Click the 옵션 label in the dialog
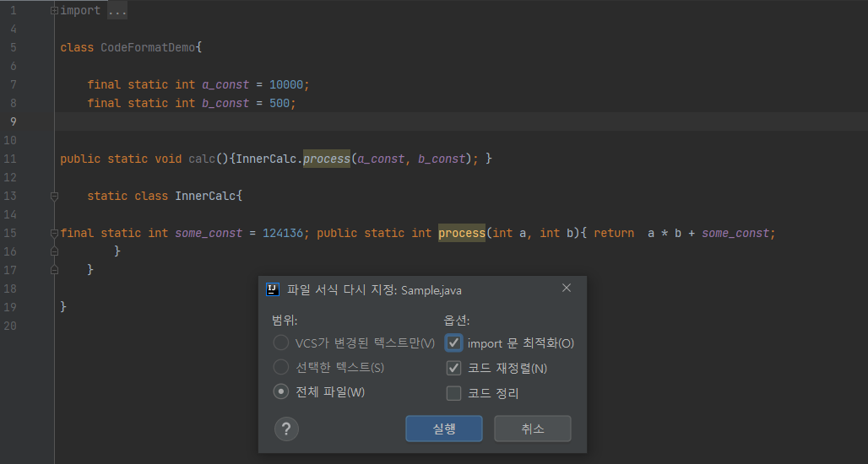Image resolution: width=868 pixels, height=464 pixels. (x=457, y=321)
